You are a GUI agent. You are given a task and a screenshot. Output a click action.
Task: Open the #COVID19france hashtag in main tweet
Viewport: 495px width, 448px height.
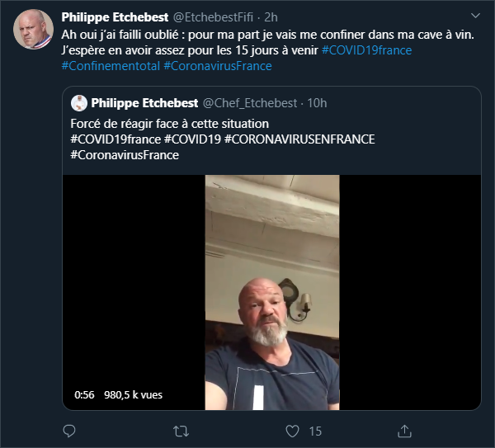pos(366,50)
